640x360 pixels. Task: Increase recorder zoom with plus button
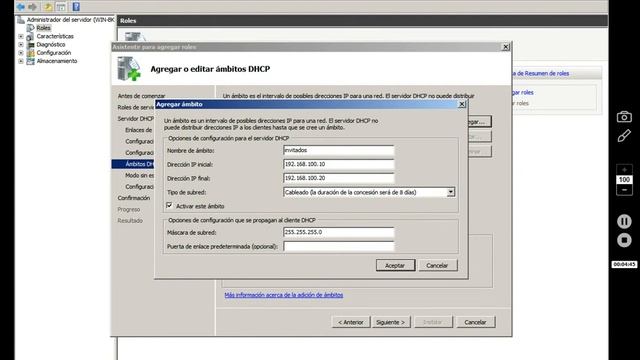pyautogui.click(x=624, y=169)
